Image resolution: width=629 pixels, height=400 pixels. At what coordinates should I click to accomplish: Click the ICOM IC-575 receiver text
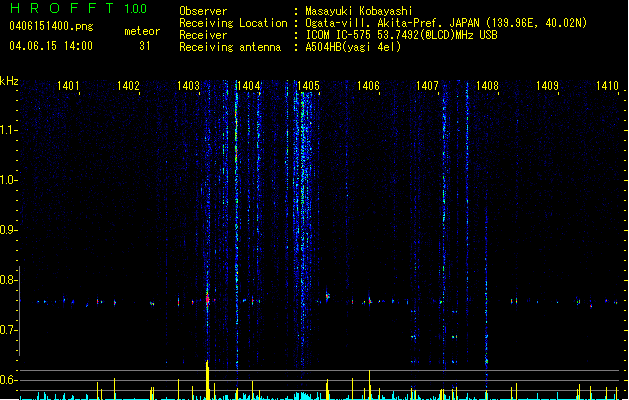tap(401, 35)
